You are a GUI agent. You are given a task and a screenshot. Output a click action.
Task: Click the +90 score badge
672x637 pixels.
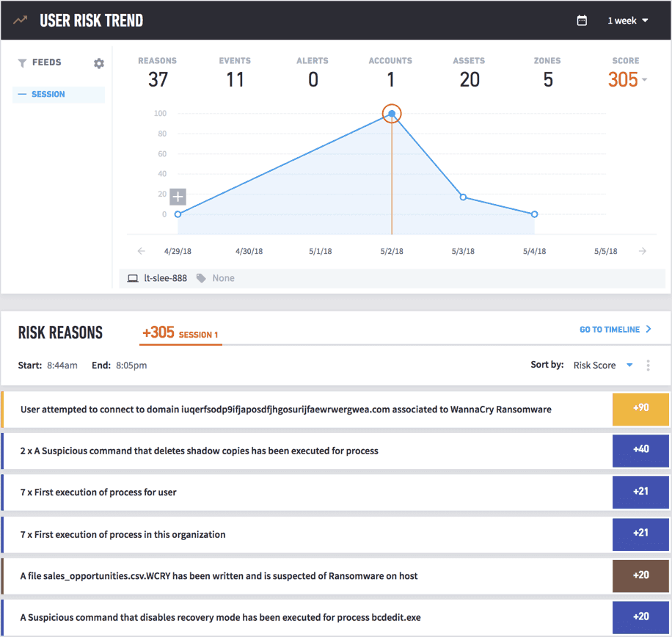[x=640, y=409]
